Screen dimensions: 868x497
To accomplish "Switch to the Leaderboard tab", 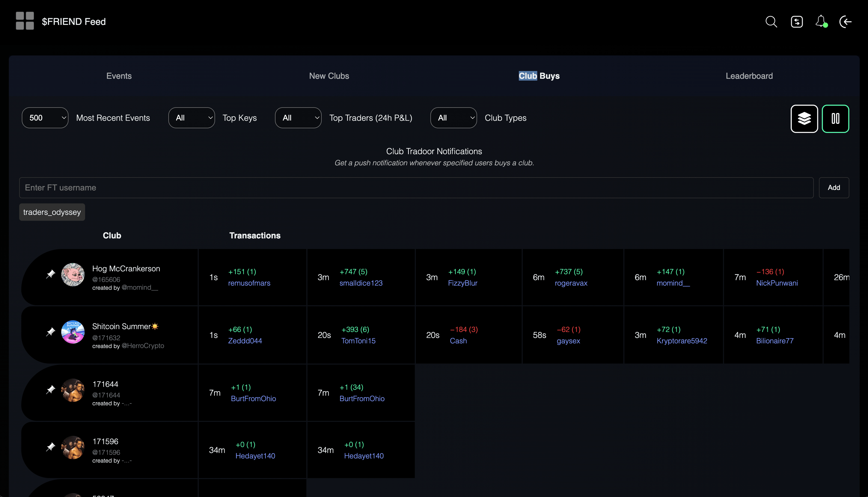I will (x=749, y=76).
